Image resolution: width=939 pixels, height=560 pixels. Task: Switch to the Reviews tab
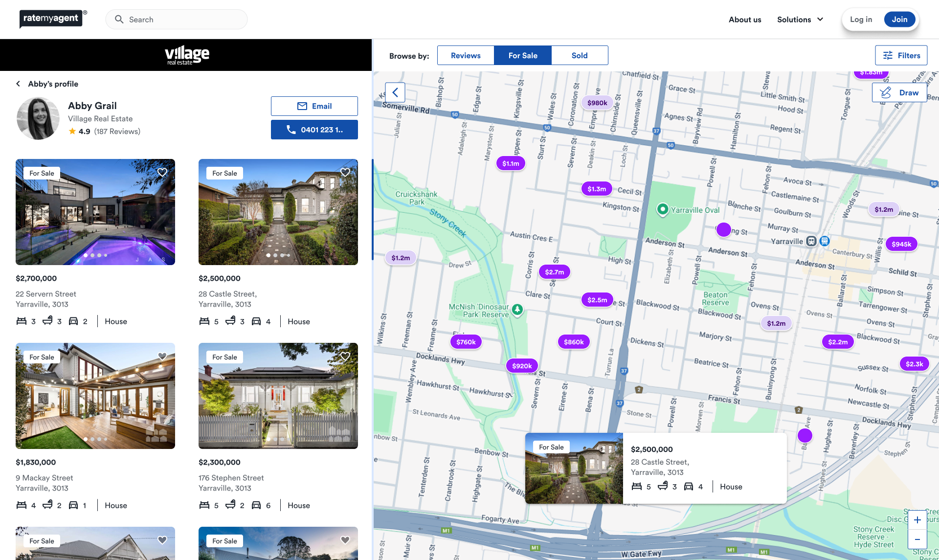tap(466, 55)
